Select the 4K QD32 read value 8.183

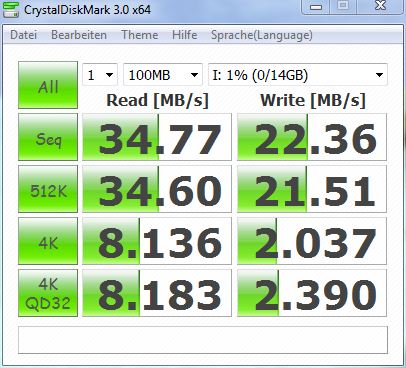157,293
